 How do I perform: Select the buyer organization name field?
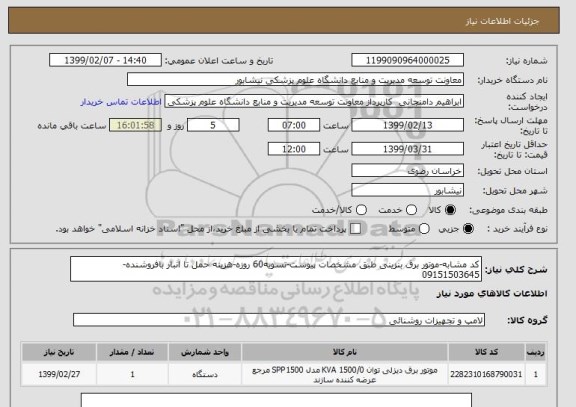(295, 79)
